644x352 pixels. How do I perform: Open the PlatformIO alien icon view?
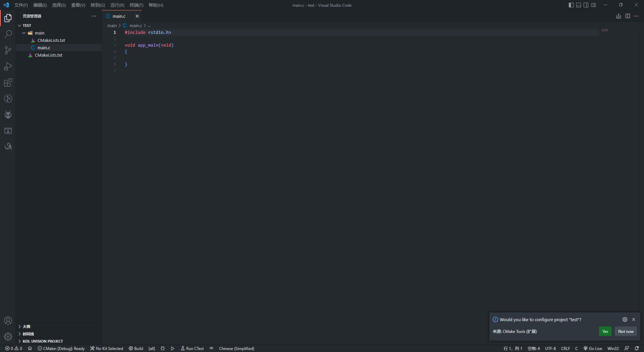point(8,115)
